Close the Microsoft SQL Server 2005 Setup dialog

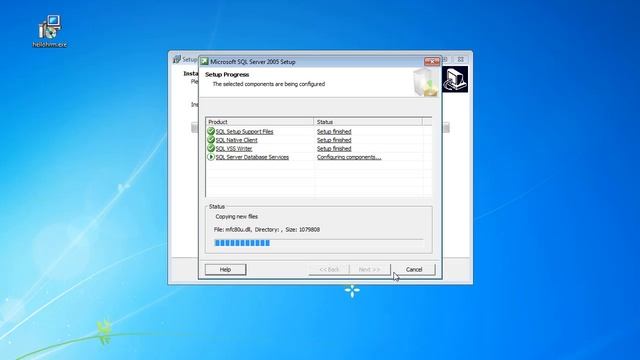click(x=432, y=61)
